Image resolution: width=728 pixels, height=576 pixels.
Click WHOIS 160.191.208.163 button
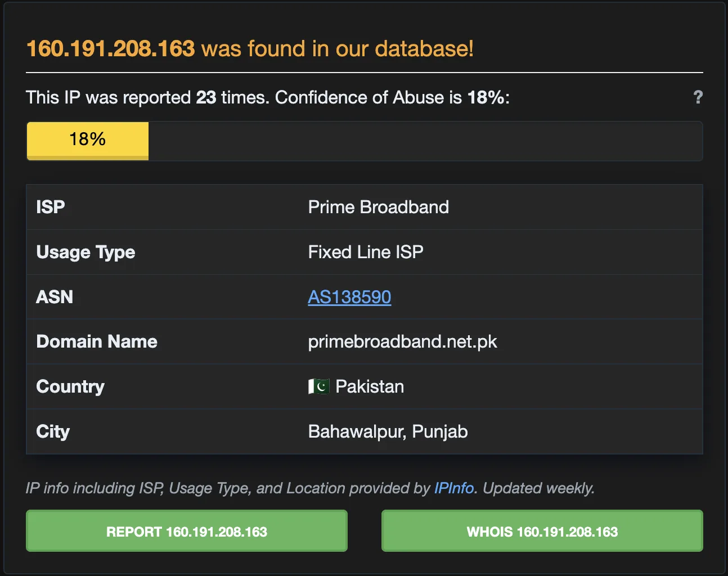[542, 531]
